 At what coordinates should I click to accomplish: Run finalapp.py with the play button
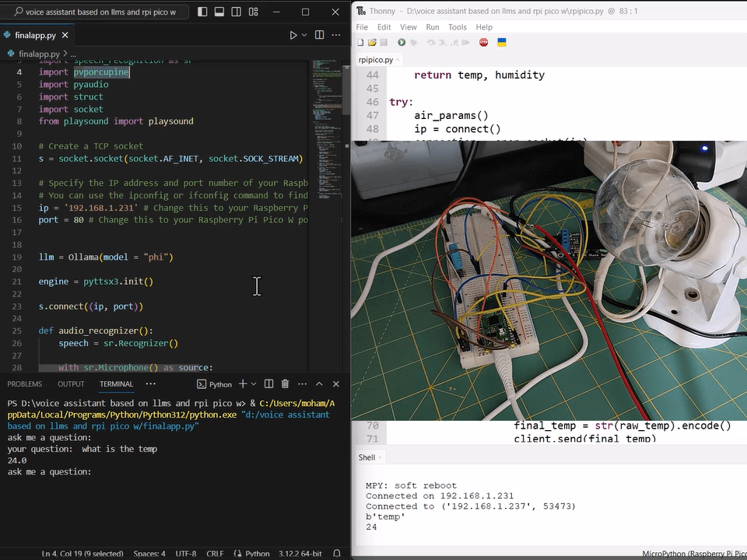pos(293,35)
